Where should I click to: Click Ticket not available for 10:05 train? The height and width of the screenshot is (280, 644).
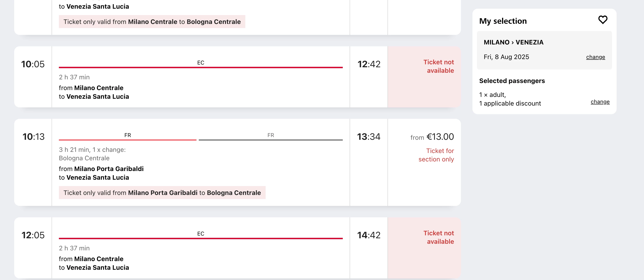(439, 66)
